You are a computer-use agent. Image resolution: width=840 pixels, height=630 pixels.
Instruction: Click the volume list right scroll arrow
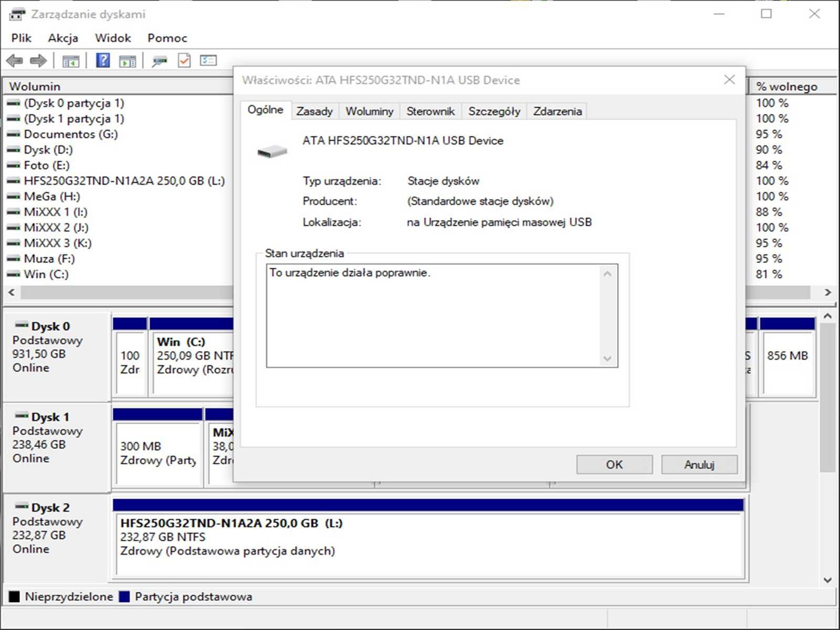pyautogui.click(x=828, y=292)
